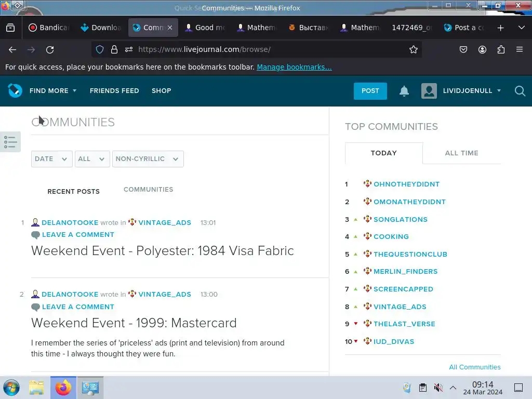Image resolution: width=532 pixels, height=399 pixels.
Task: Switch to the ALL TIME top communities tab
Action: (462, 153)
